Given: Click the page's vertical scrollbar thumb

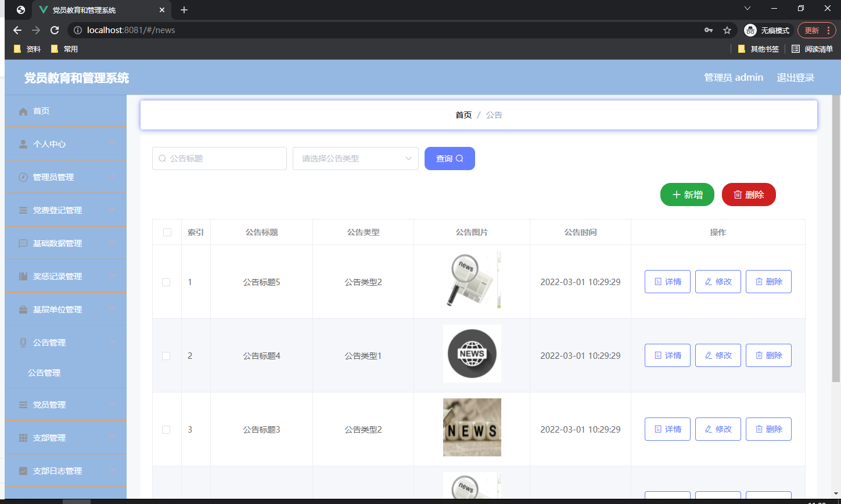Looking at the screenshot, I should click(836, 238).
